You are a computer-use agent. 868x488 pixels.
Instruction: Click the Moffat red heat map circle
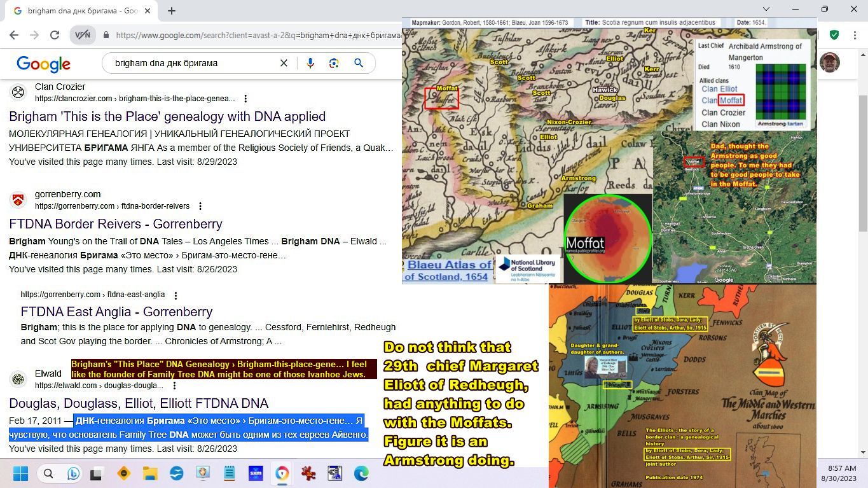608,239
